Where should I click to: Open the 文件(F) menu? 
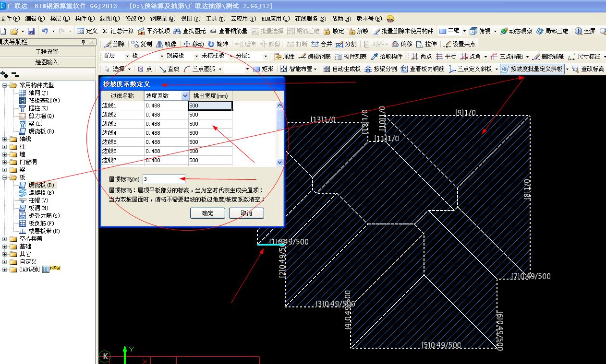pos(10,19)
